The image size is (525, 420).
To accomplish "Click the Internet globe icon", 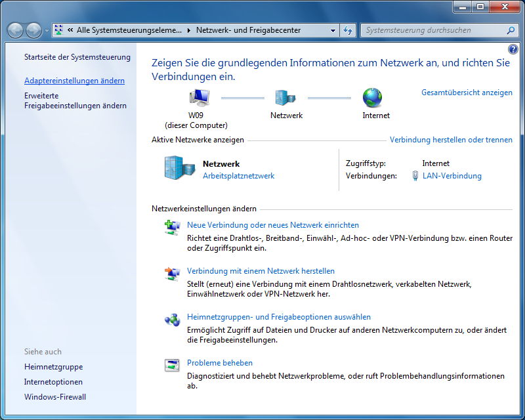I will [x=372, y=98].
